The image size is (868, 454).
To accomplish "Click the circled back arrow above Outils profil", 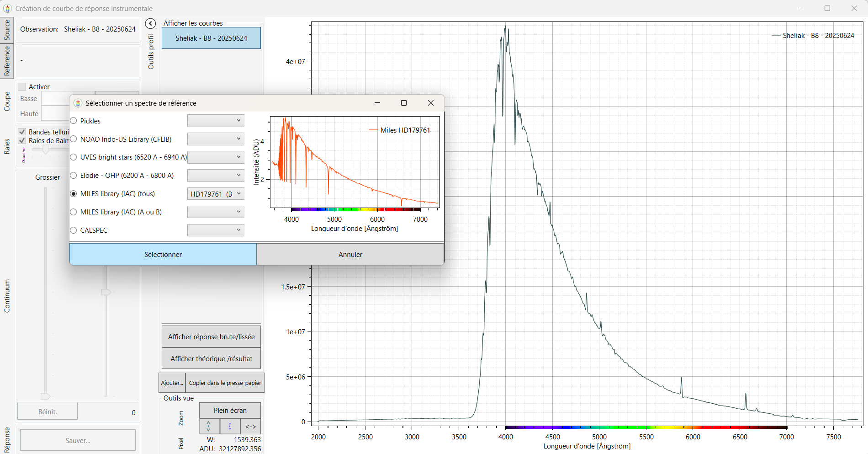I will tap(150, 23).
